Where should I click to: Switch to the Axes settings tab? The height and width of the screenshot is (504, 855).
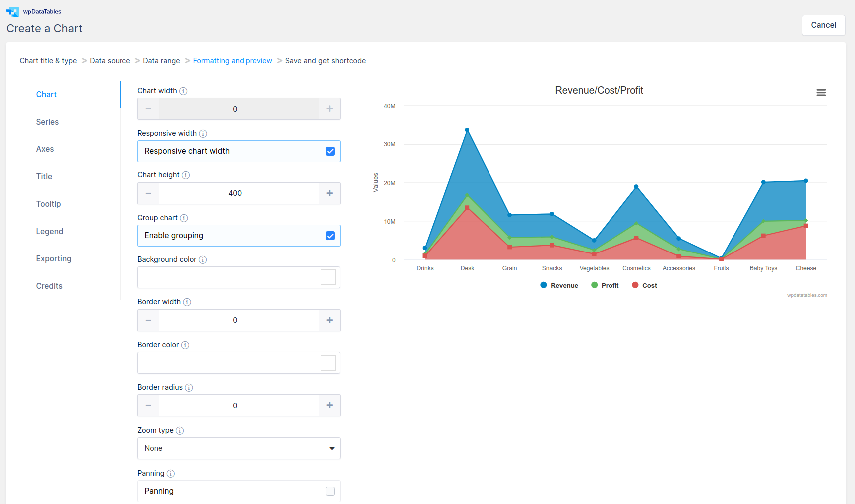pyautogui.click(x=45, y=149)
